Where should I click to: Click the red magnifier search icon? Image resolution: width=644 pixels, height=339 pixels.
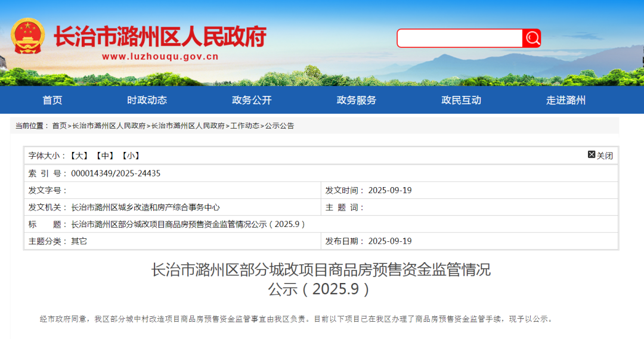point(532,38)
